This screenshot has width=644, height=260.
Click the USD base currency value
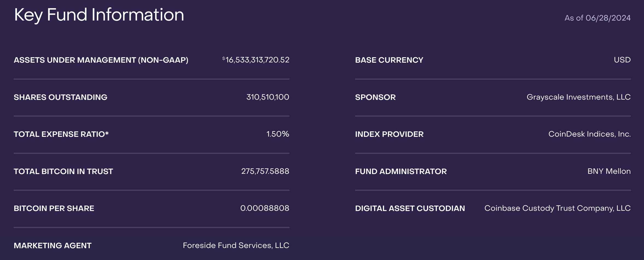[x=622, y=60]
